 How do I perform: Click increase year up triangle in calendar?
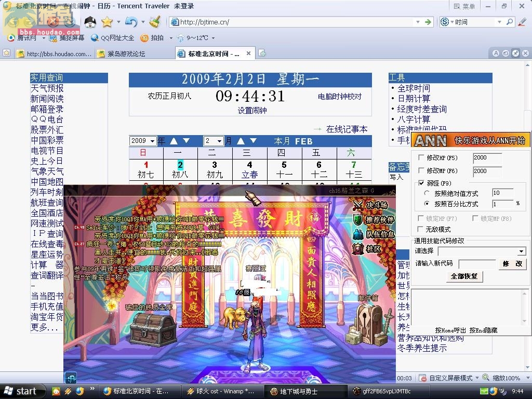pos(174,141)
